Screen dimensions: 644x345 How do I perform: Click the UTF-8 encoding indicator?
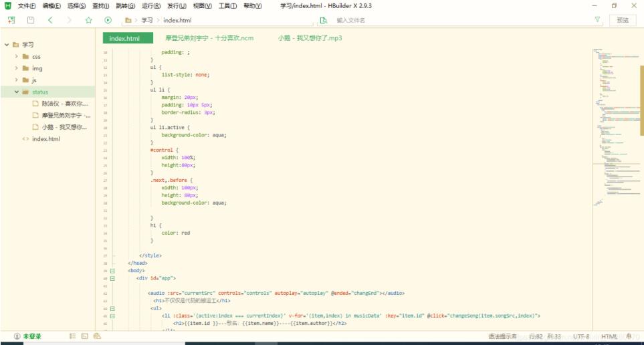pyautogui.click(x=582, y=336)
